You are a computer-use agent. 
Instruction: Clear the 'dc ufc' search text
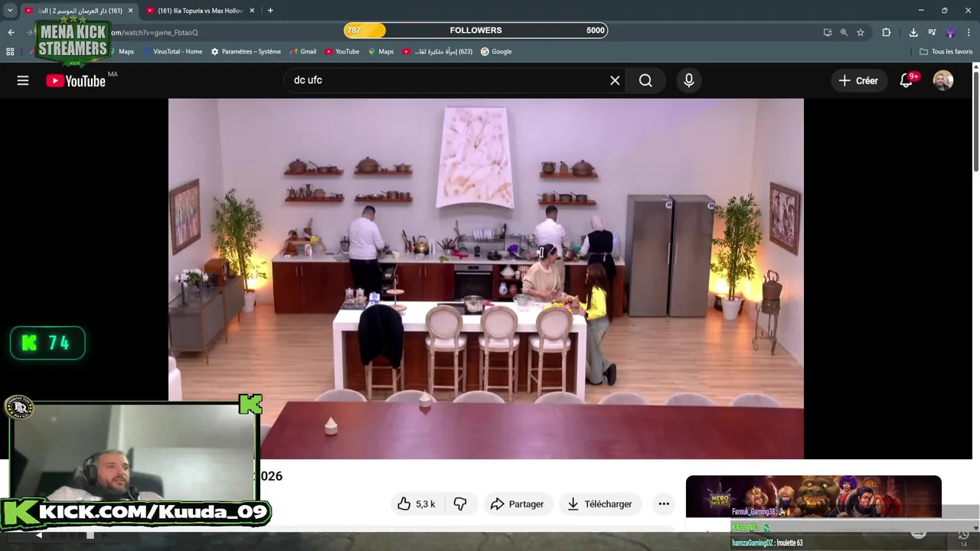(x=615, y=80)
